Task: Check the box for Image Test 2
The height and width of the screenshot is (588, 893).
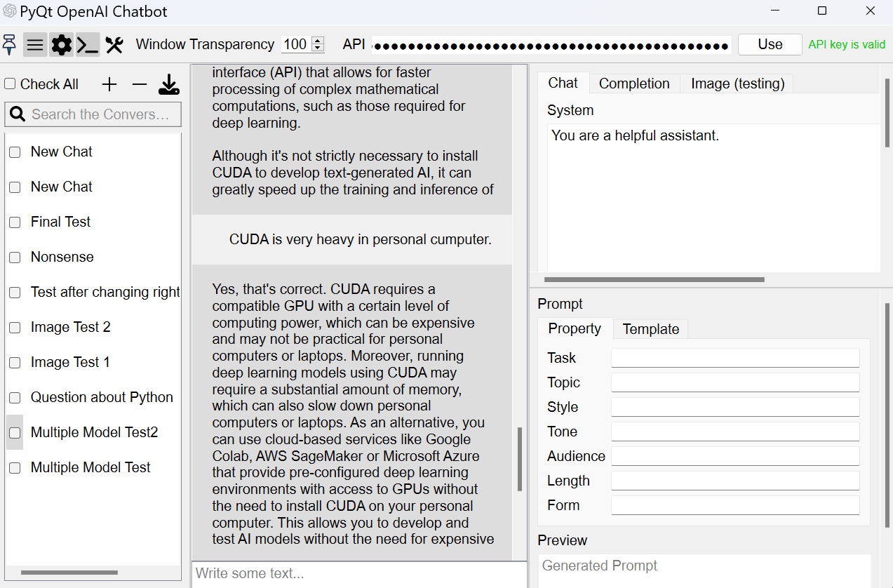Action: [15, 328]
